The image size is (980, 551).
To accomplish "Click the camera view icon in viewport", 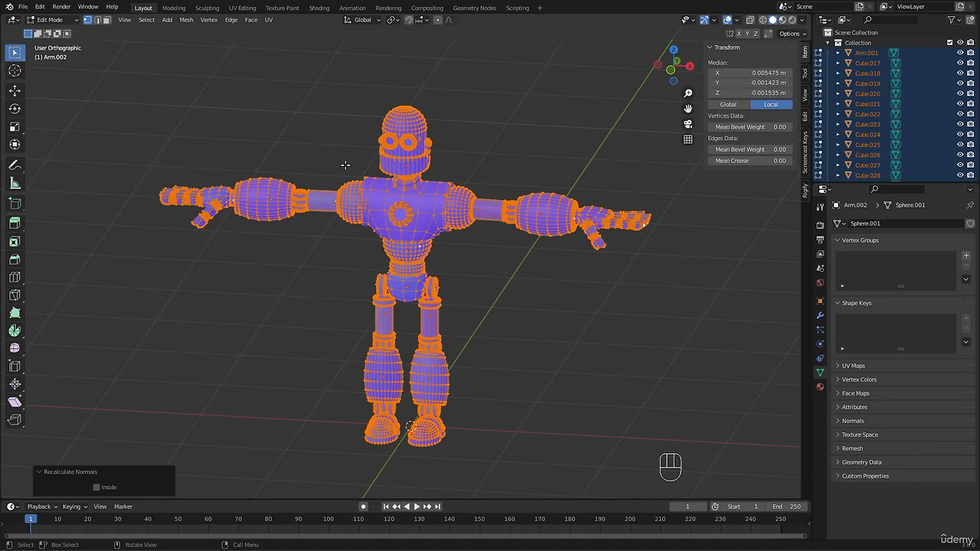I will (x=688, y=124).
